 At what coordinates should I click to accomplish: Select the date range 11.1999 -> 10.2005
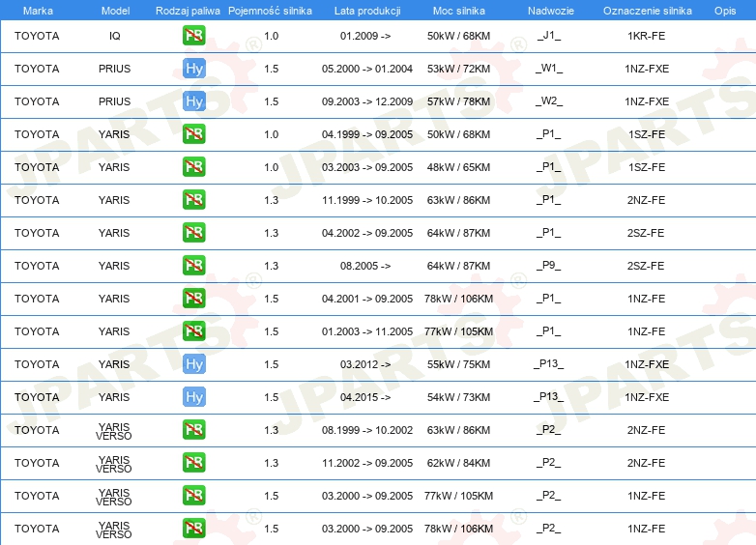(x=367, y=199)
